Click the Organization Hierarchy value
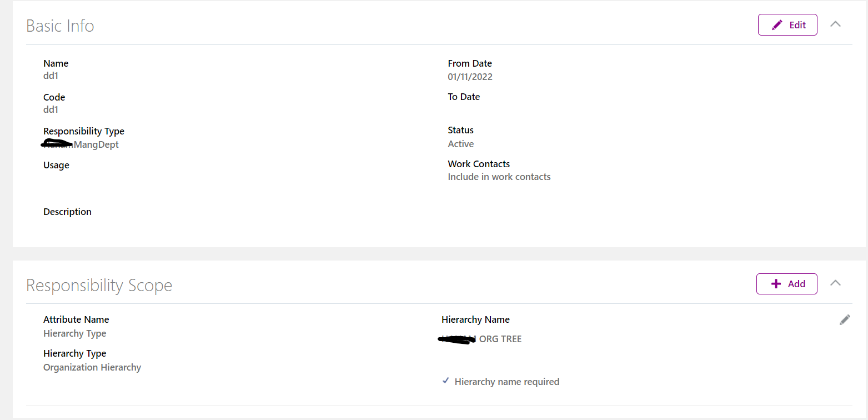Viewport: 868px width, 420px height. point(92,367)
